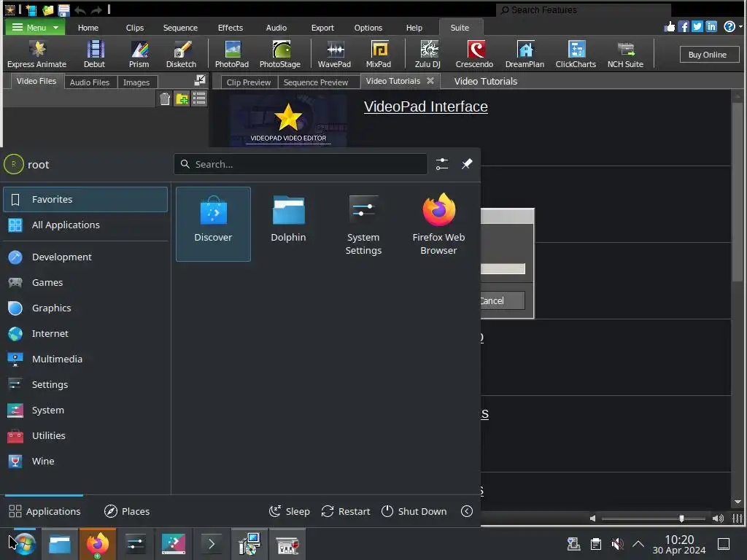
Task: Click the tutorials vertical scrollbar
Action: [x=738, y=192]
